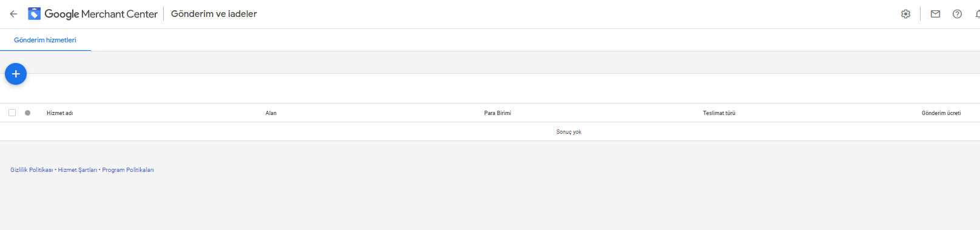Image resolution: width=980 pixels, height=230 pixels.
Task: Add a new shipping service with plus button
Action: pyautogui.click(x=16, y=74)
